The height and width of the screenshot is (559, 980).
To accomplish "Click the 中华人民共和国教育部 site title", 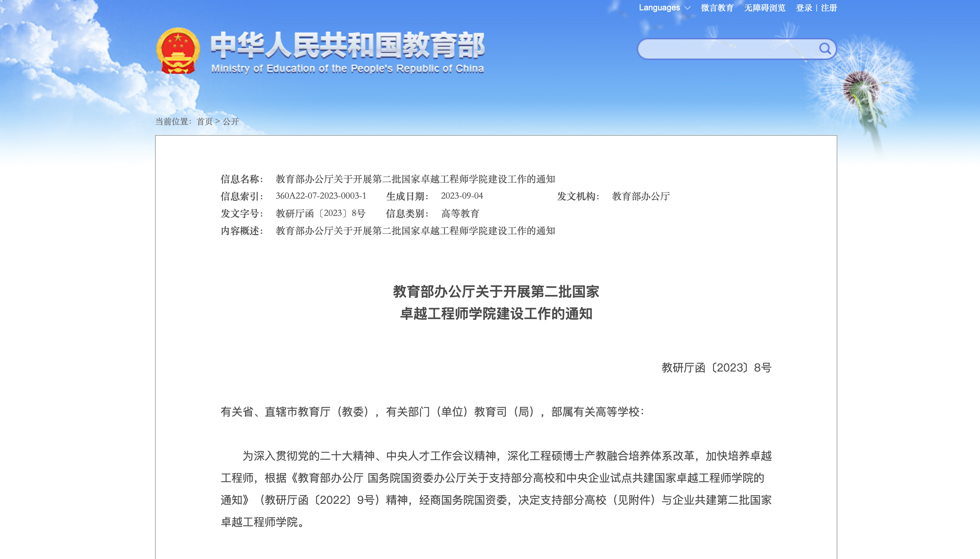I will pos(347,45).
